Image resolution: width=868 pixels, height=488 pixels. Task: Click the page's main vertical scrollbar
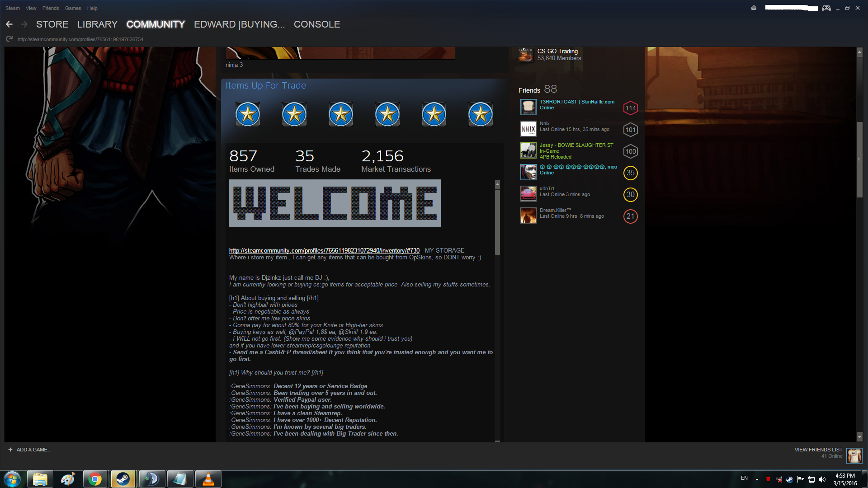click(859, 160)
